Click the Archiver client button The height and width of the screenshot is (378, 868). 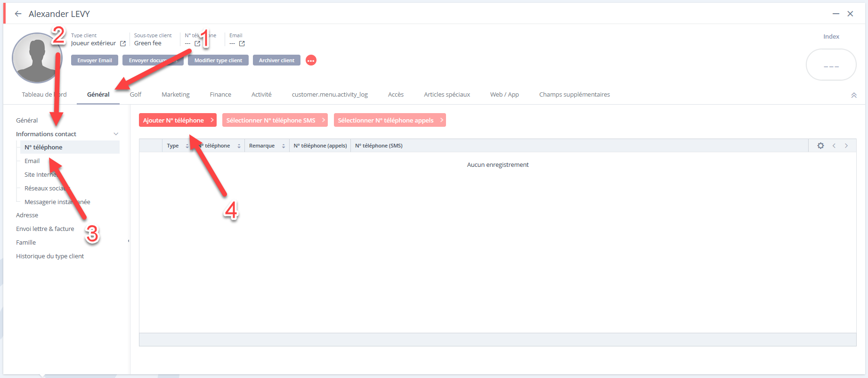click(x=276, y=60)
